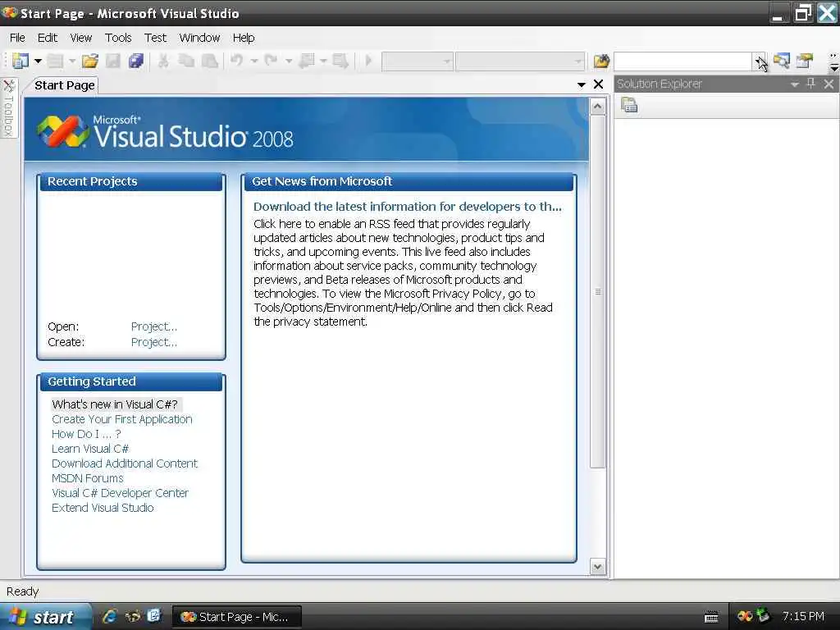Open the Tools menu
This screenshot has width=840, height=630.
118,38
